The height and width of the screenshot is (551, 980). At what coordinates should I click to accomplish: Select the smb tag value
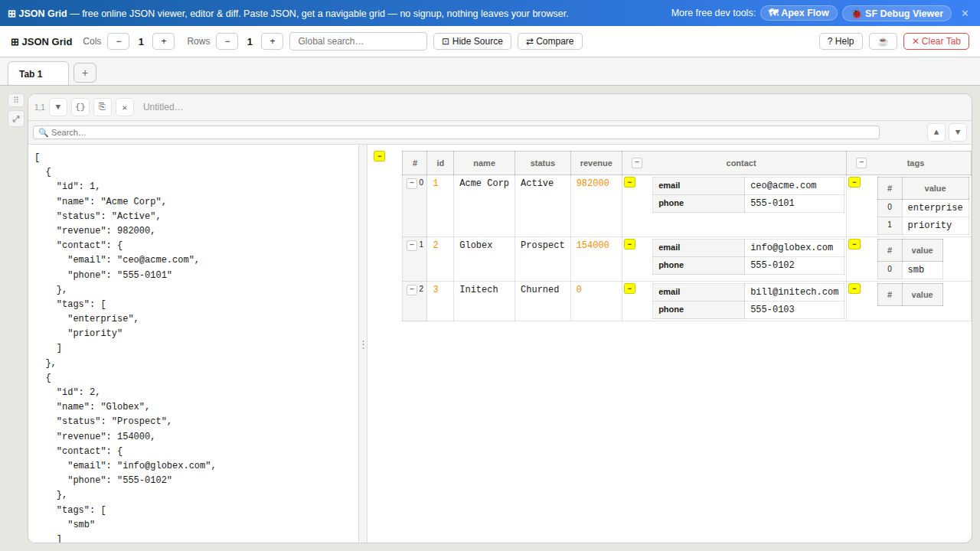922,269
